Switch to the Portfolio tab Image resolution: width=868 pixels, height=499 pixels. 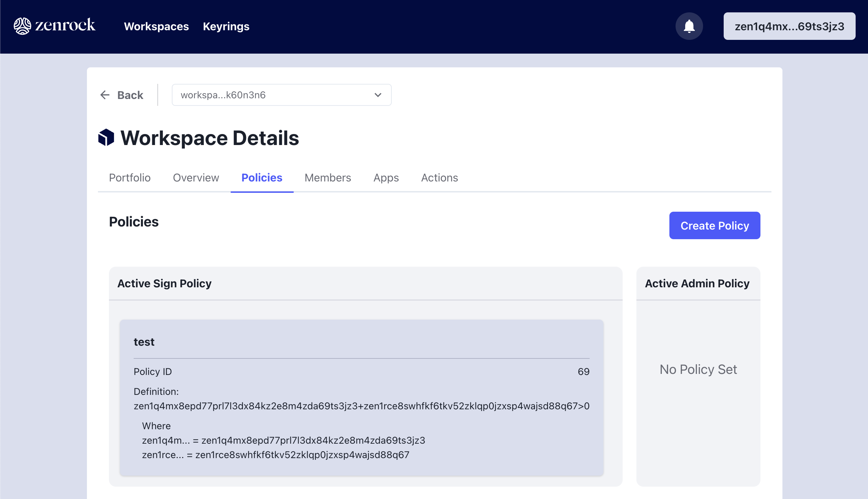tap(129, 177)
